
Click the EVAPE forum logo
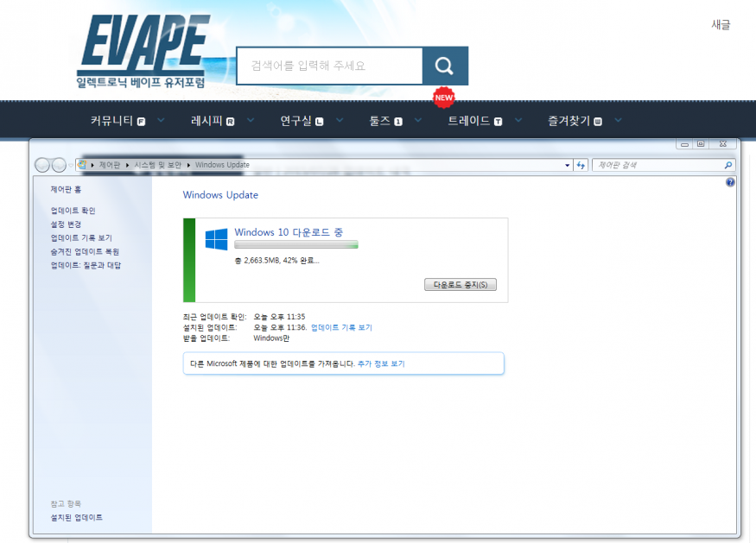143,51
